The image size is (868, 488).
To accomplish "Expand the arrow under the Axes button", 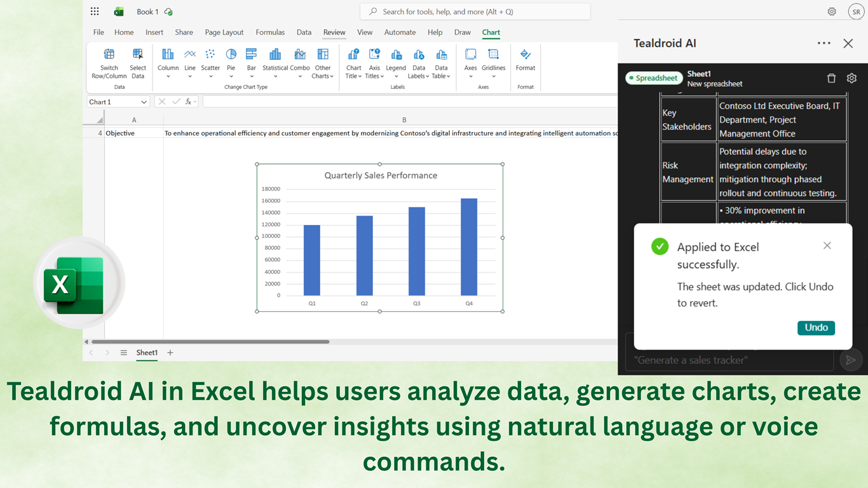I will (471, 77).
